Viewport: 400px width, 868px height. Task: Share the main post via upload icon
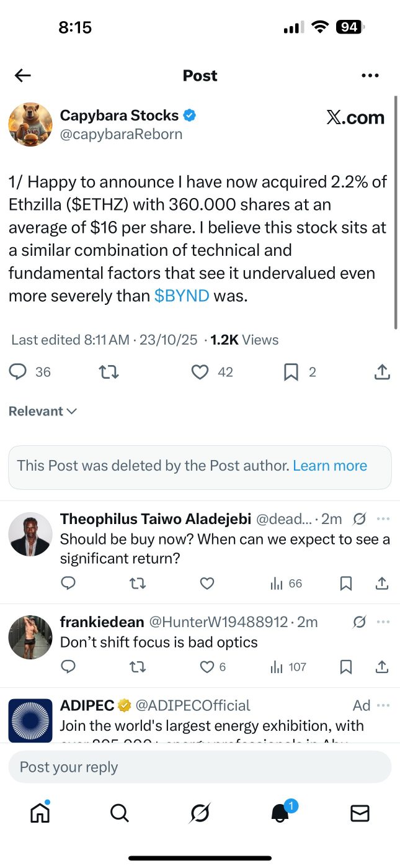click(383, 372)
